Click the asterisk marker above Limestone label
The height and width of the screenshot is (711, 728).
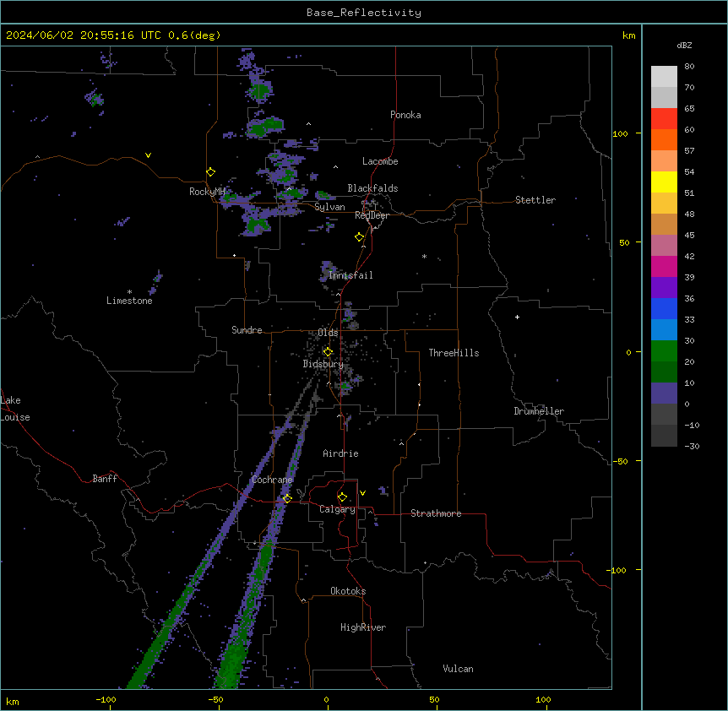pyautogui.click(x=129, y=291)
